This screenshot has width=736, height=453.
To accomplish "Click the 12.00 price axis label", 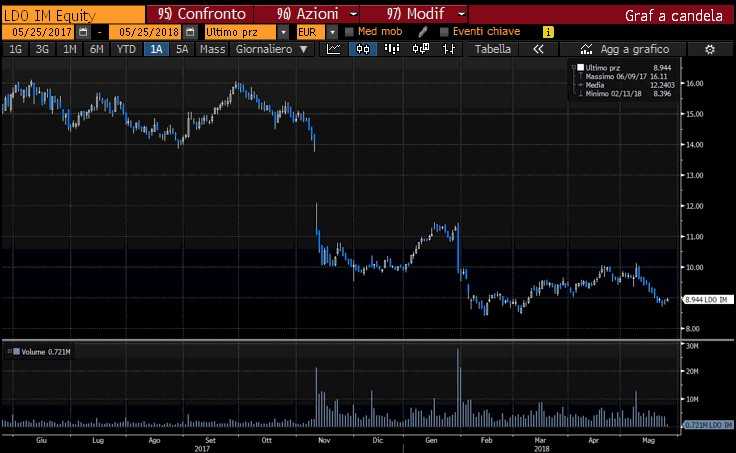I will click(695, 206).
